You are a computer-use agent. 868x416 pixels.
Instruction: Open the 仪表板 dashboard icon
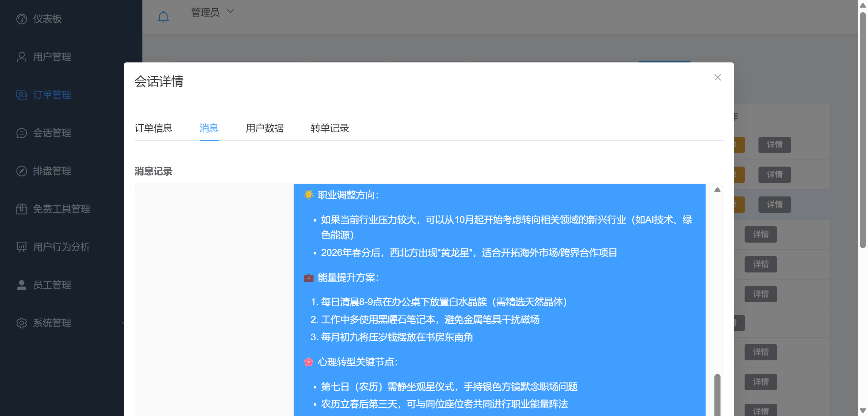[21, 19]
